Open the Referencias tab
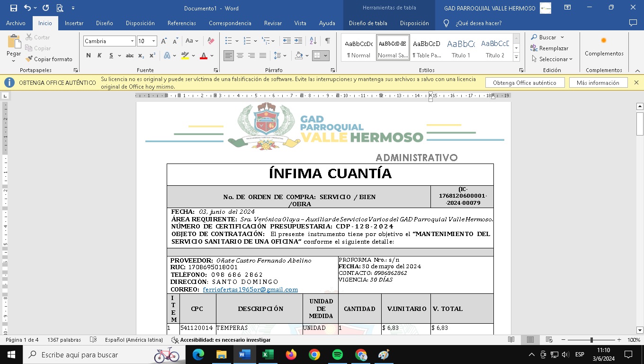This screenshot has height=364, width=644. (x=181, y=23)
